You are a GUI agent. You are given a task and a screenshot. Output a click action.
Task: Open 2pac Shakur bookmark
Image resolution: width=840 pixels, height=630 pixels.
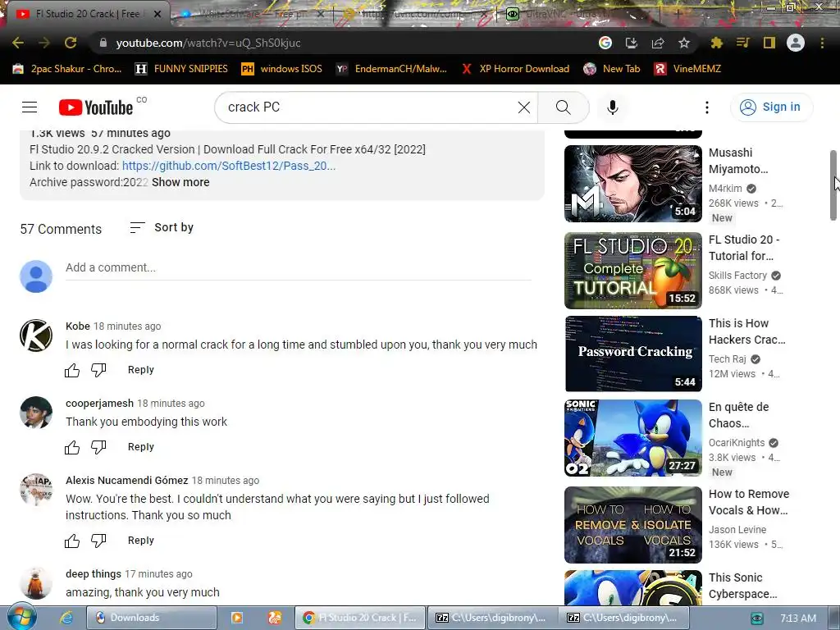coord(67,69)
